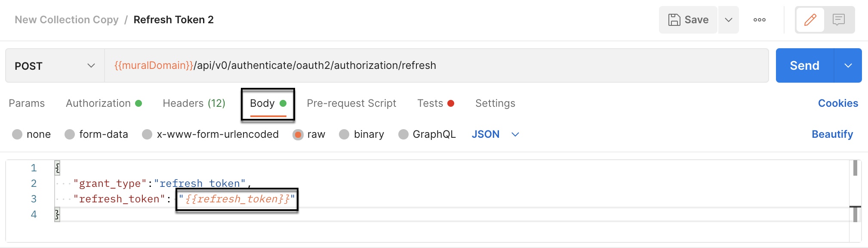Select the none body type radio

click(x=17, y=134)
